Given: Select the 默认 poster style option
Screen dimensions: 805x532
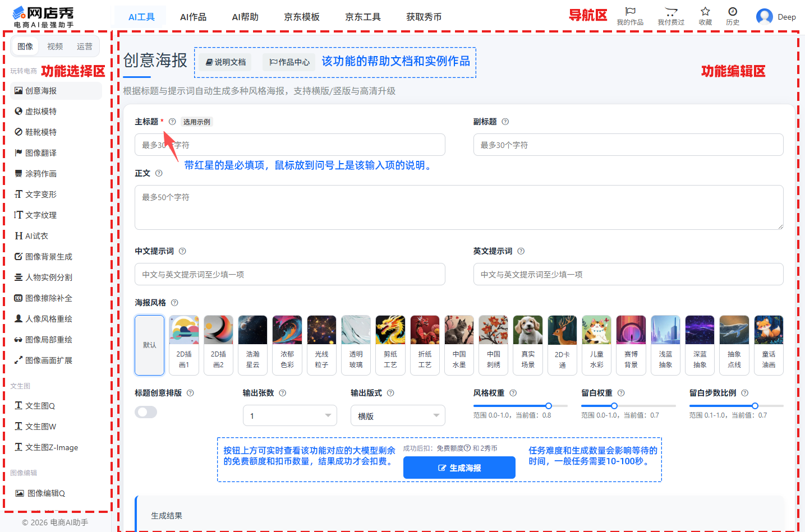Looking at the screenshot, I should click(x=149, y=345).
